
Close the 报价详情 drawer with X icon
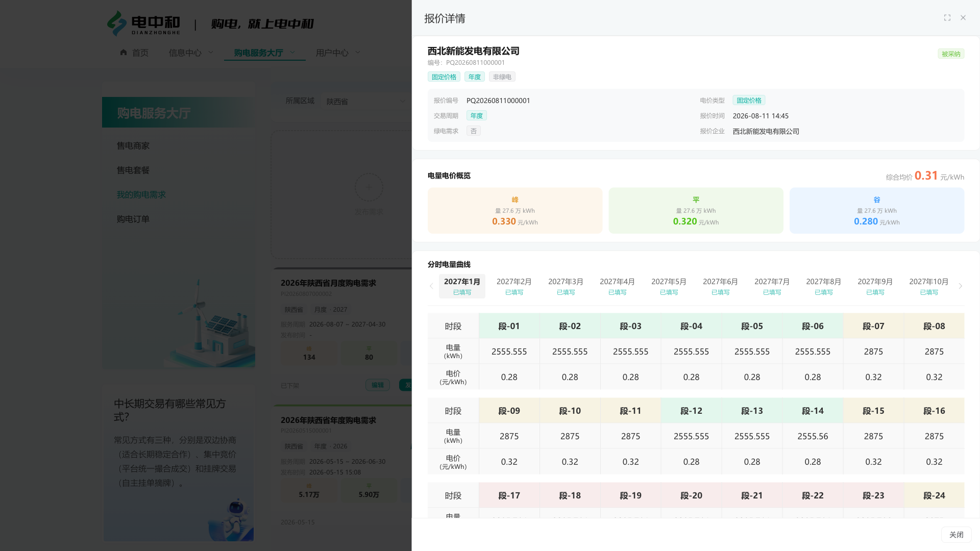coord(963,18)
